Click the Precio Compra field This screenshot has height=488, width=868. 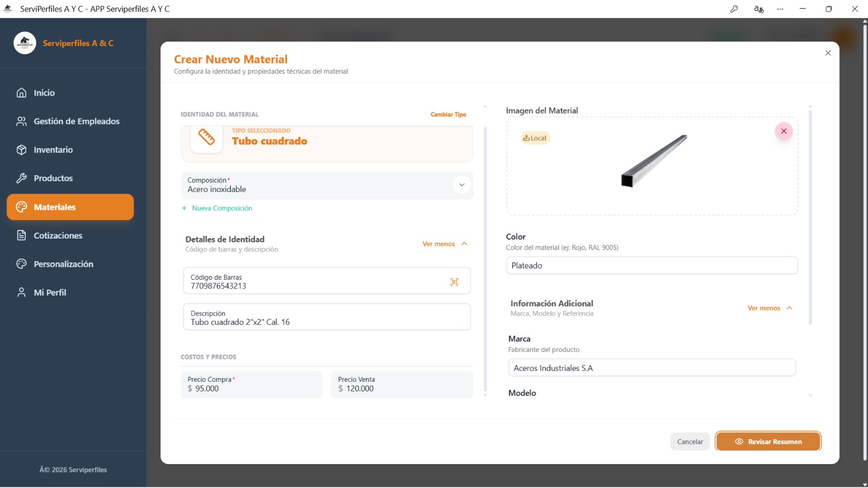click(x=252, y=384)
